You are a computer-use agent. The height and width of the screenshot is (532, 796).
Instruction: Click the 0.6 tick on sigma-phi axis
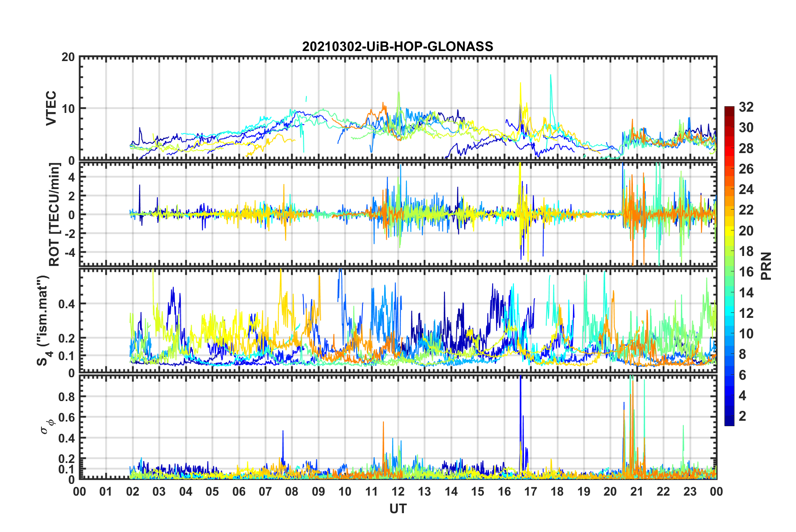(x=67, y=417)
